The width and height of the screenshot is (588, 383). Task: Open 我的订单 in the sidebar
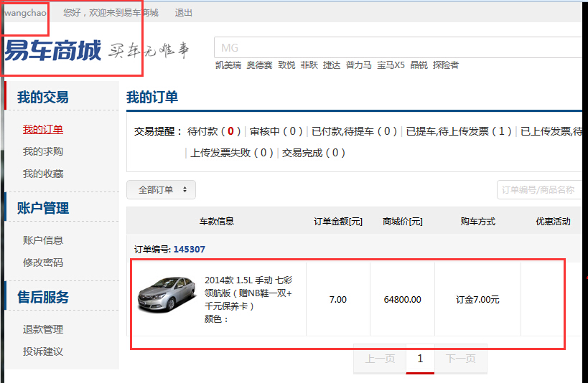pyautogui.click(x=43, y=129)
